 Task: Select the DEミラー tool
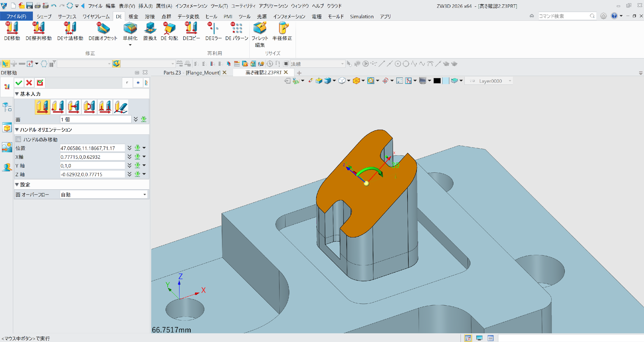click(213, 31)
